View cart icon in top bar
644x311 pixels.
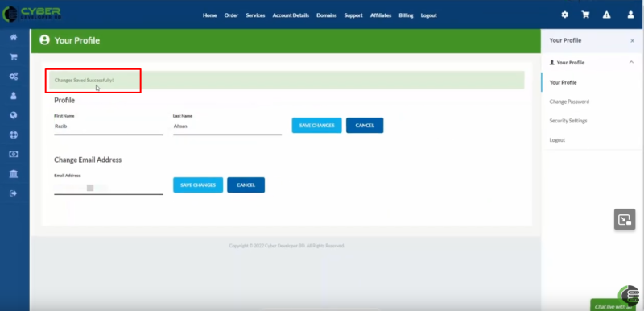(x=586, y=15)
